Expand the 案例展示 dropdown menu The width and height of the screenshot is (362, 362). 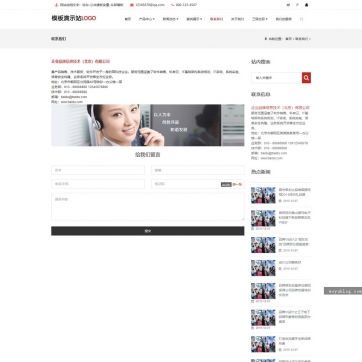(194, 19)
